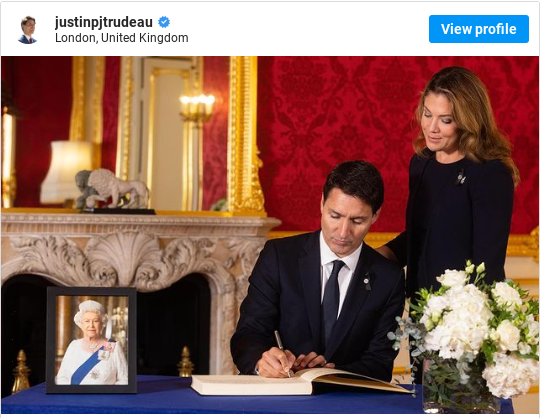
Task: Click the seated man's dark necktie
Action: pos(332,303)
